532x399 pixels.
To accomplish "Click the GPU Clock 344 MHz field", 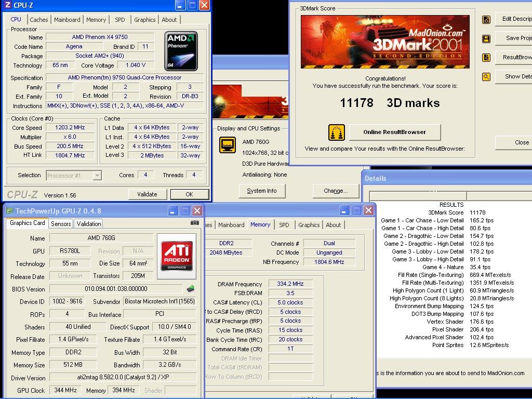I will (x=65, y=390).
